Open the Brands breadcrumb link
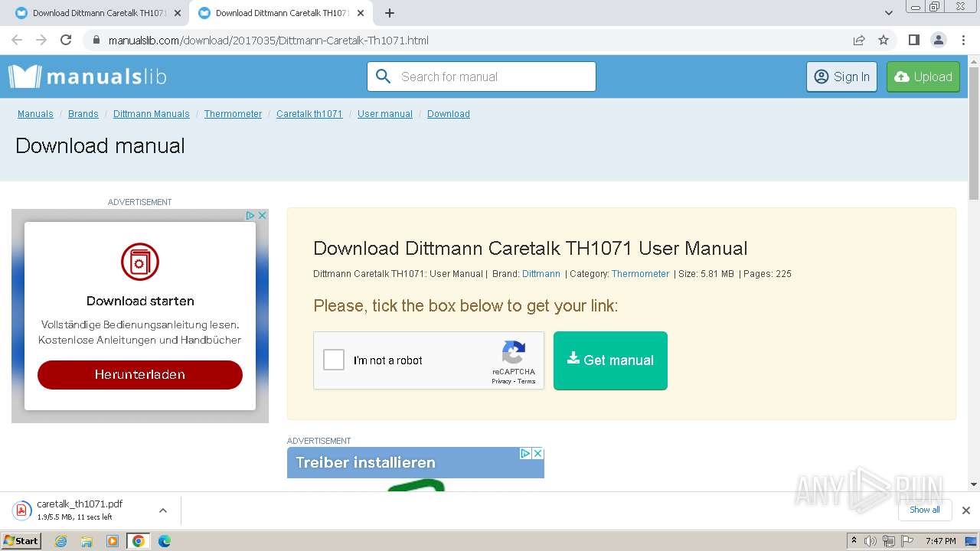This screenshot has height=551, width=980. click(83, 114)
